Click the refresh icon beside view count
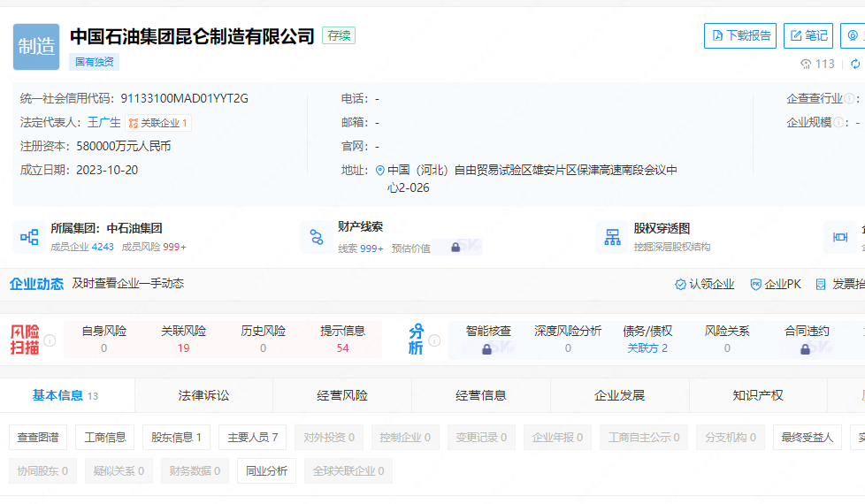Viewport: 865px width, 504px height. 855,64
